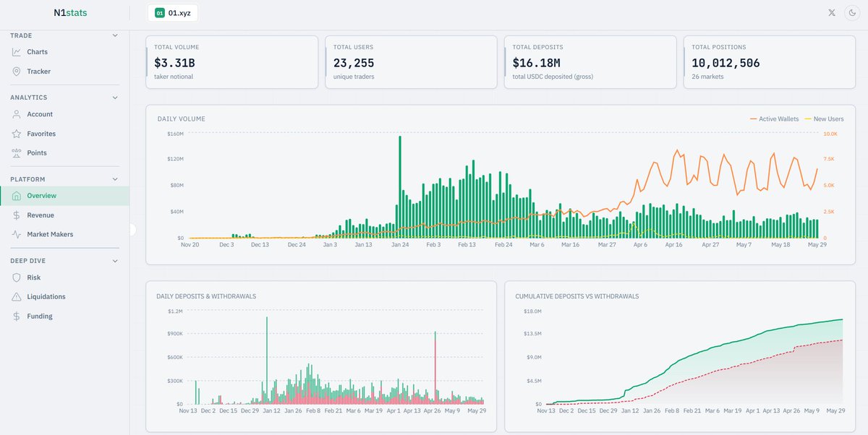This screenshot has height=435, width=868.
Task: Click the Overview home icon
Action: click(17, 196)
